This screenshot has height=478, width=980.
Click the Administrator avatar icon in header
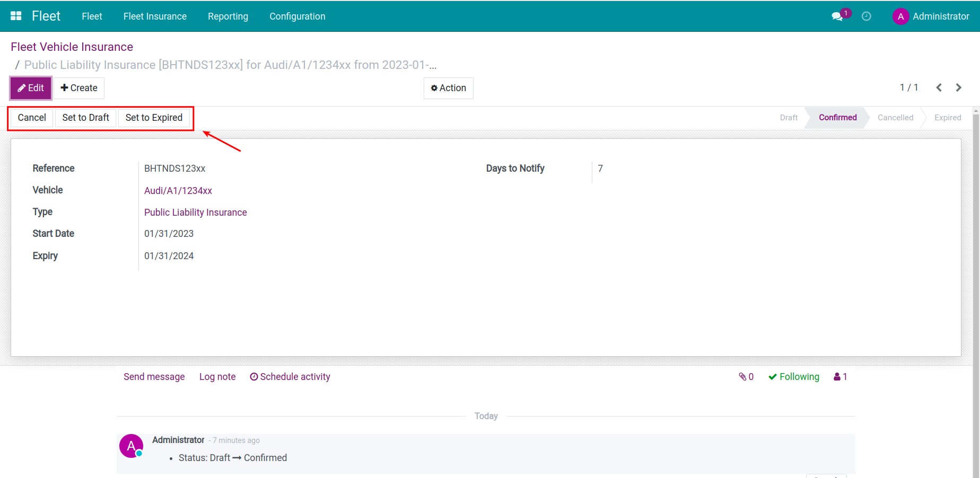click(x=900, y=16)
